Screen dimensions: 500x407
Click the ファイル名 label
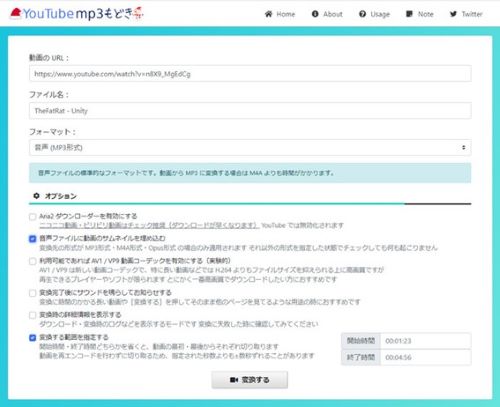(49, 95)
